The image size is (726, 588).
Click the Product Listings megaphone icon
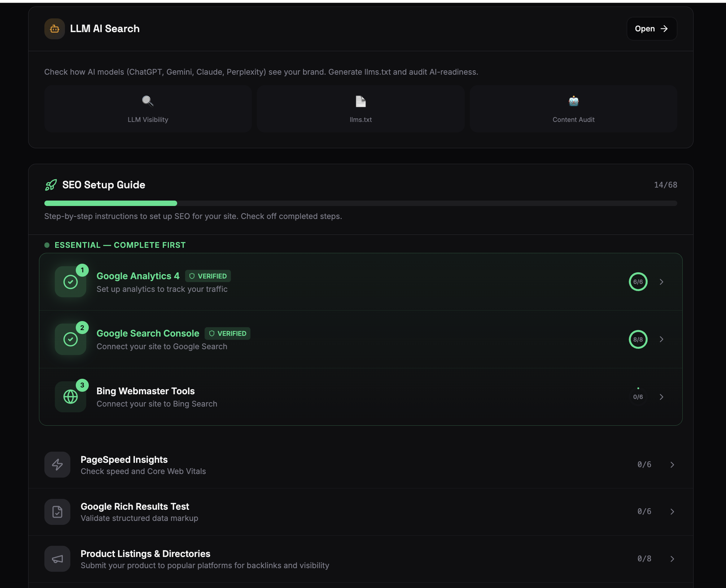tap(57, 559)
